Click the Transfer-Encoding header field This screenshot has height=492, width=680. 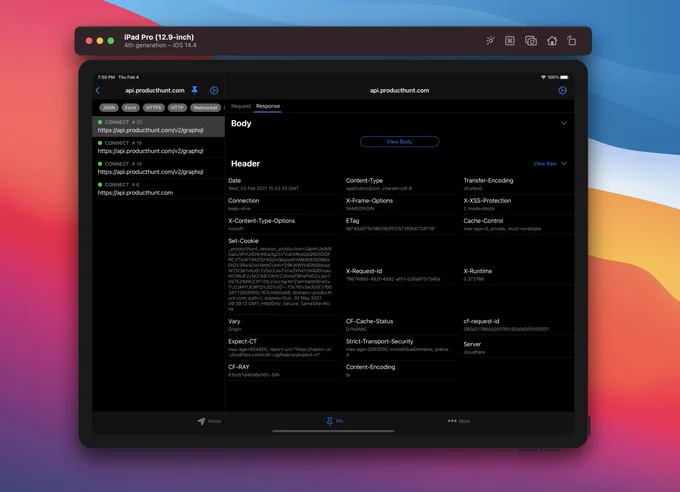[x=518, y=184]
